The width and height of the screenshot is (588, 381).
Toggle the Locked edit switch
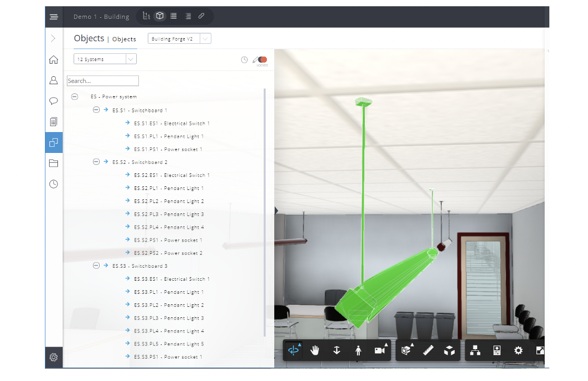pyautogui.click(x=262, y=60)
